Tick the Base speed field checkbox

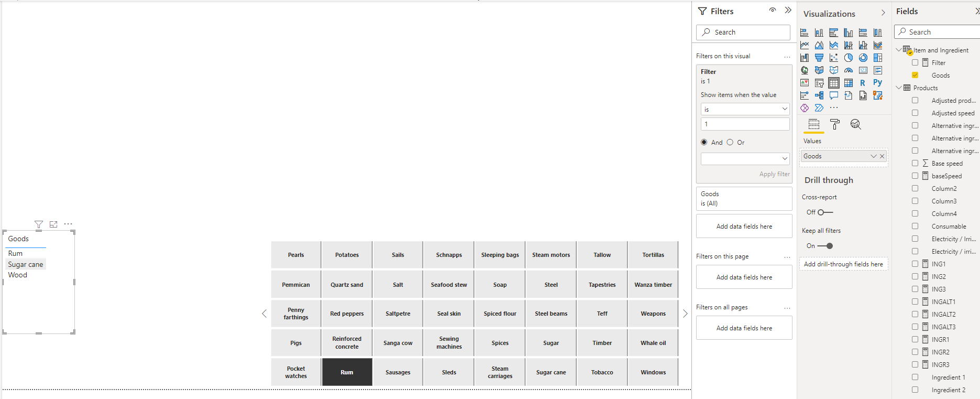tap(915, 164)
